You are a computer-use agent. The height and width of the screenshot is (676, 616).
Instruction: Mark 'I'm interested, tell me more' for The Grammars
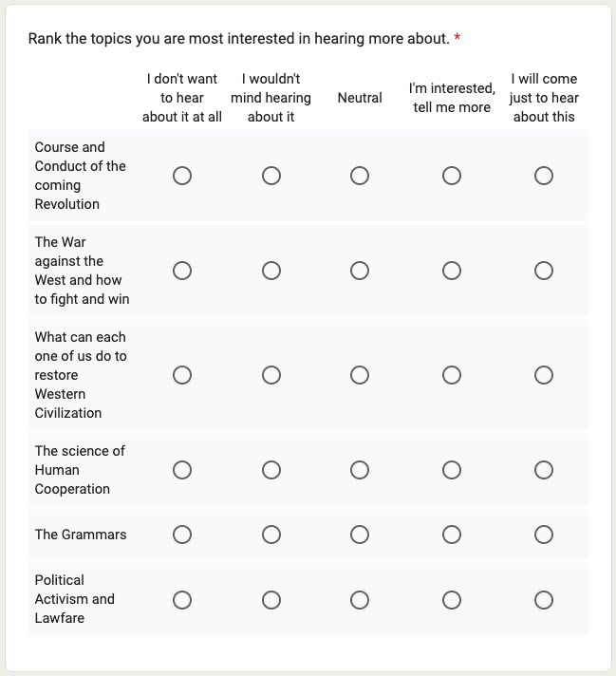pos(452,535)
